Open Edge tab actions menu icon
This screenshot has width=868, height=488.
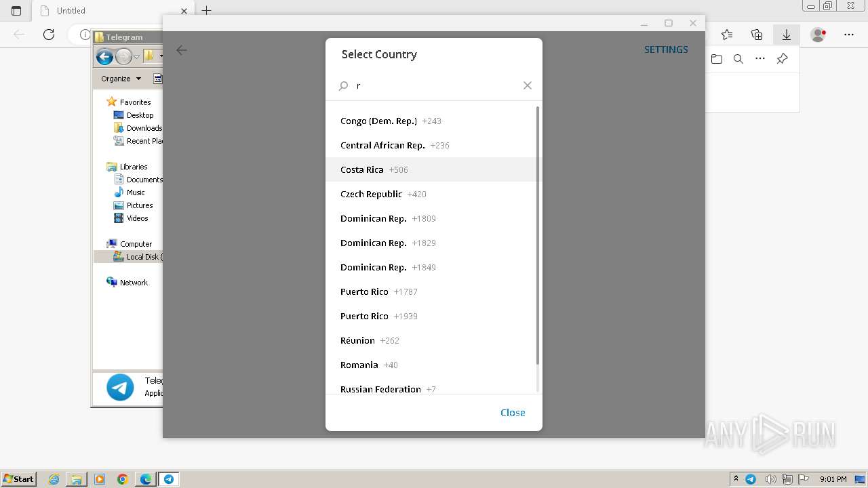tap(16, 11)
